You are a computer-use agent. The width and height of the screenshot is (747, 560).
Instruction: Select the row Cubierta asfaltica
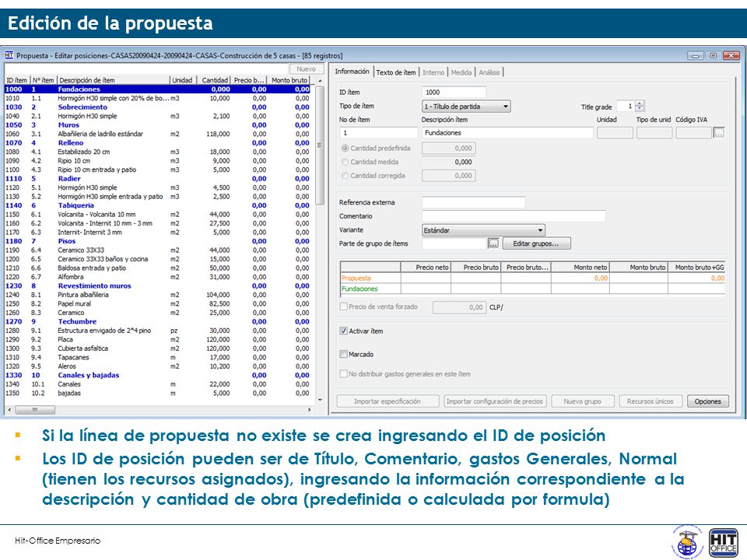tap(157, 348)
